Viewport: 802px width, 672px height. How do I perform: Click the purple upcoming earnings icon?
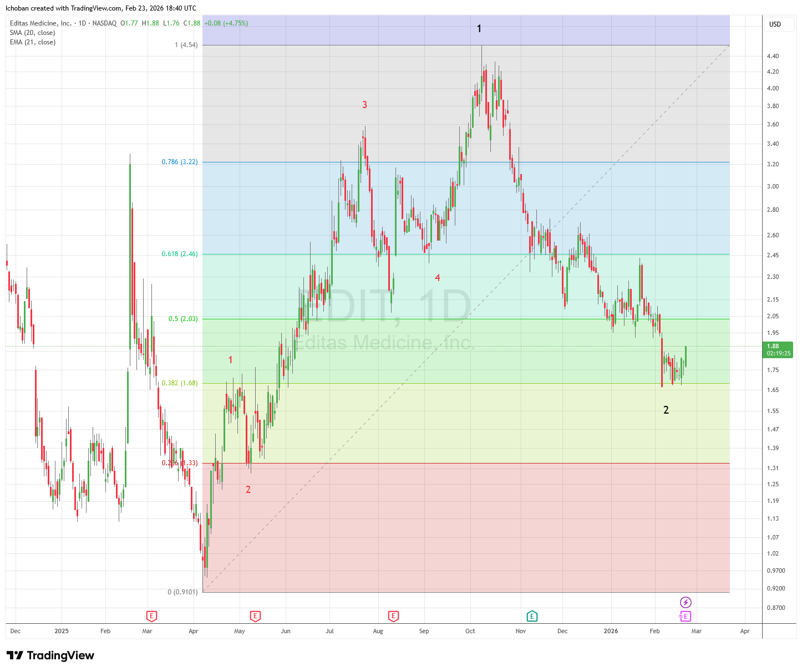tap(686, 616)
